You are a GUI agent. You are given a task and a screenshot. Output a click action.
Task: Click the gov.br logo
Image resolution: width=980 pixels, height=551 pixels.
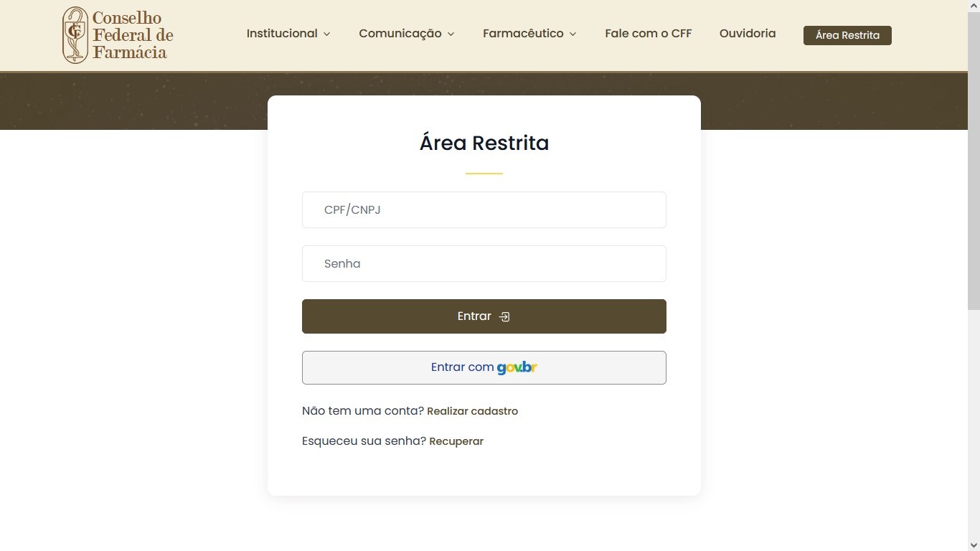[517, 367]
